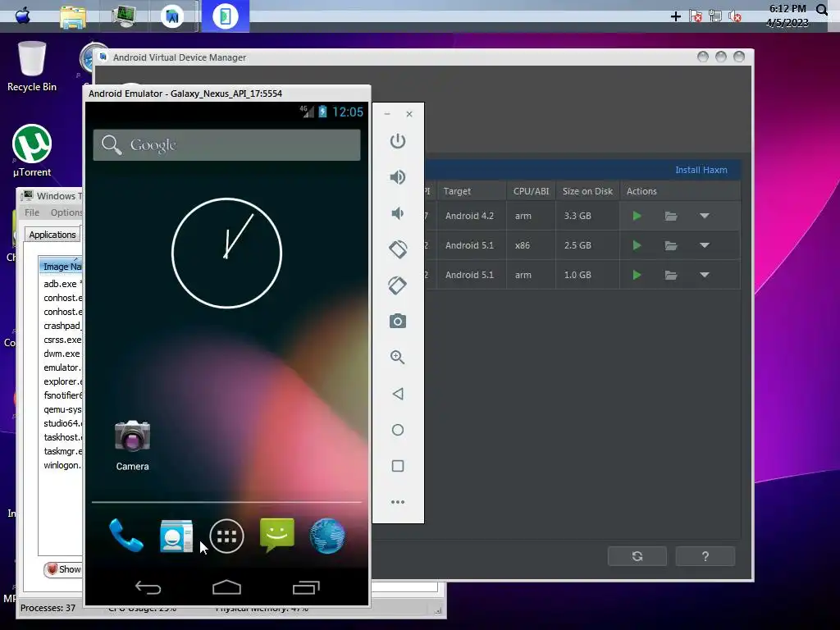Click the search magnifier in top bar

click(822, 9)
